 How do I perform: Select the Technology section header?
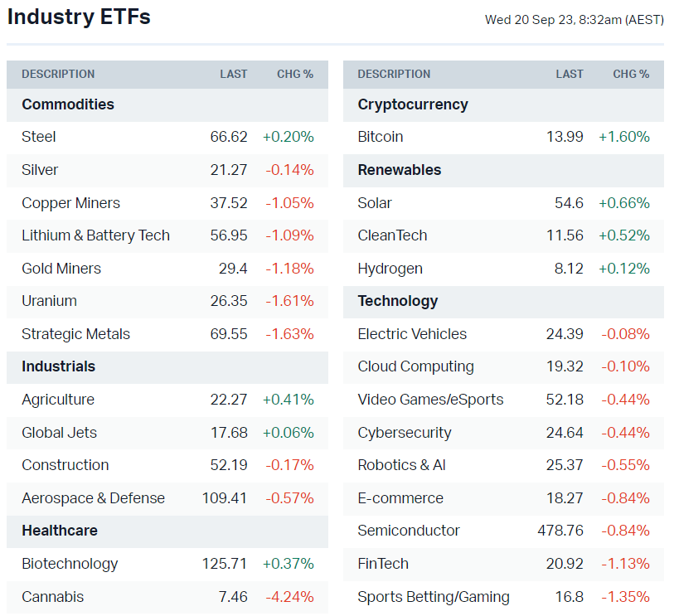coord(398,301)
